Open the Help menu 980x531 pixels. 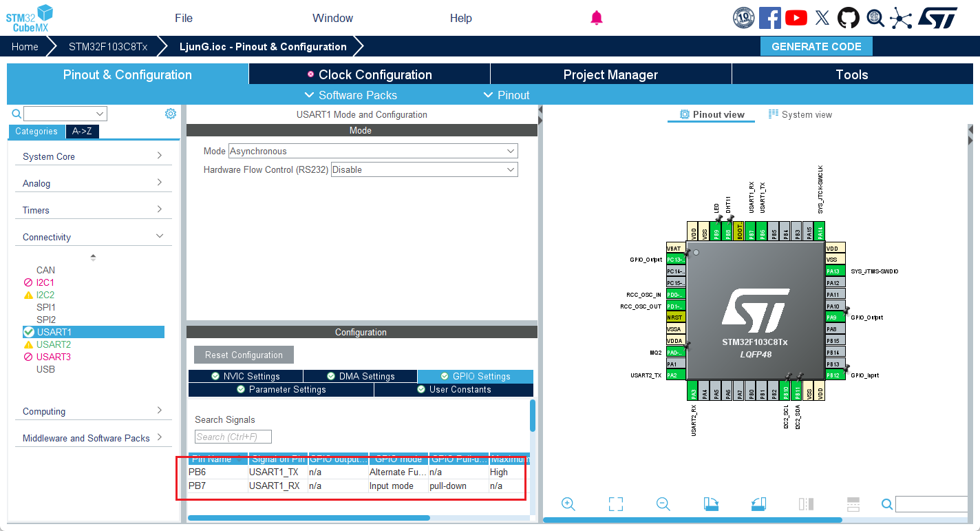coord(461,18)
